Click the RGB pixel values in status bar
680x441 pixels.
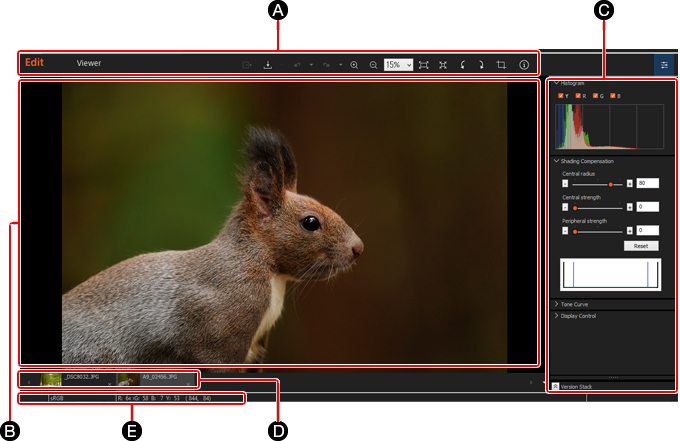point(149,398)
